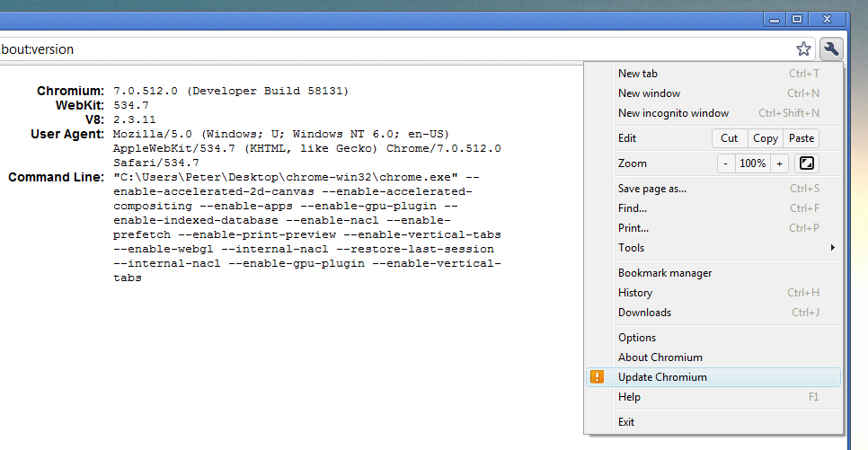The image size is (868, 450).
Task: Minimize the browser window
Action: click(x=775, y=20)
